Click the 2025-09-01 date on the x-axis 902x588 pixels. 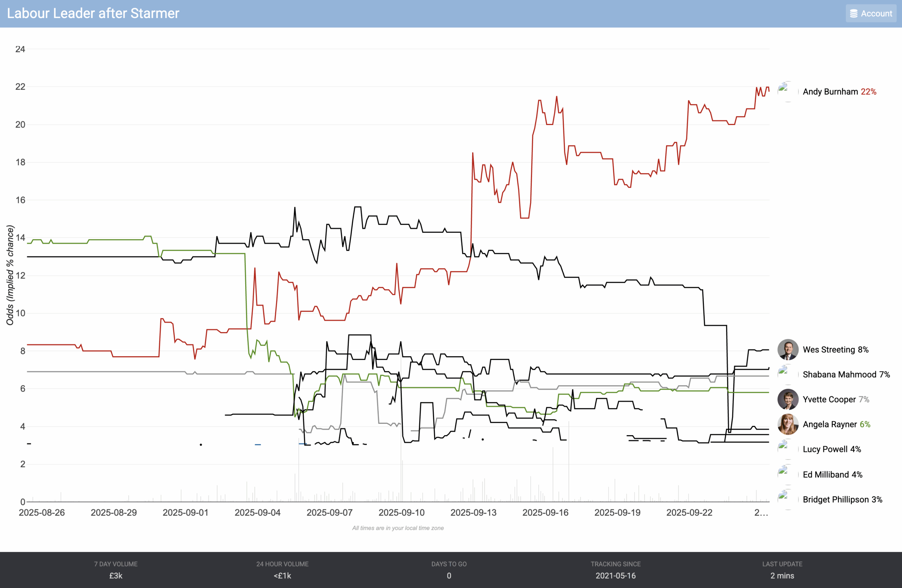pyautogui.click(x=186, y=513)
